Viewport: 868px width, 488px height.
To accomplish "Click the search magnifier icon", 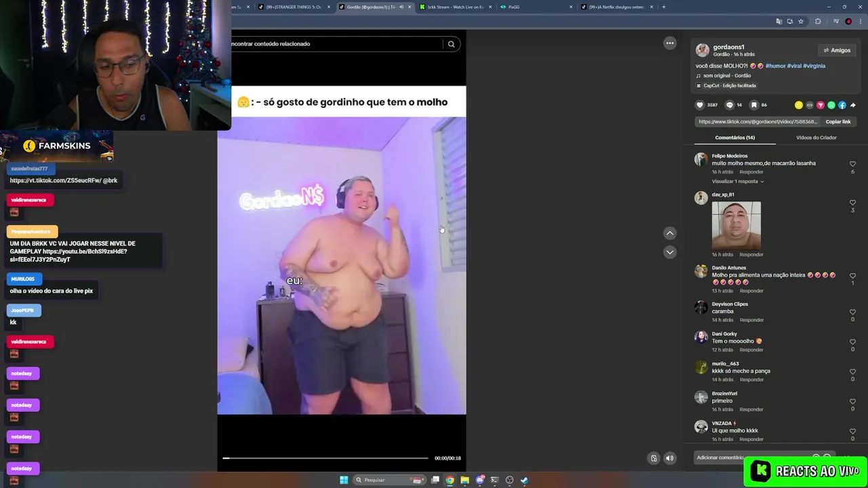I will pyautogui.click(x=452, y=44).
